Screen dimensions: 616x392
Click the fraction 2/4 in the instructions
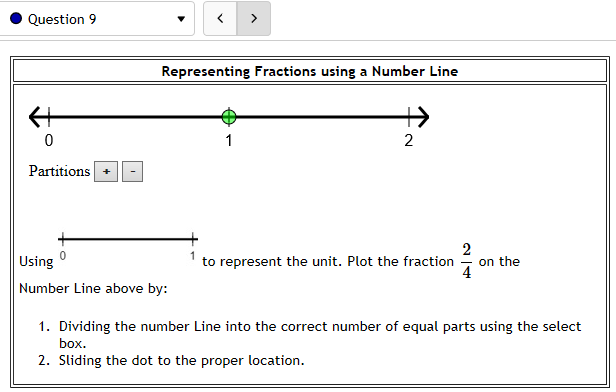pyautogui.click(x=466, y=261)
